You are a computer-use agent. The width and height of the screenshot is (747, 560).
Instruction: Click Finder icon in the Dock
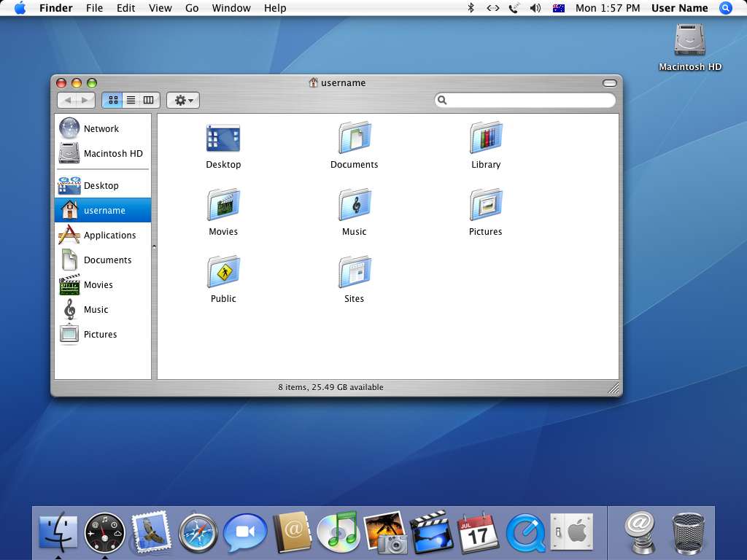coord(58,532)
